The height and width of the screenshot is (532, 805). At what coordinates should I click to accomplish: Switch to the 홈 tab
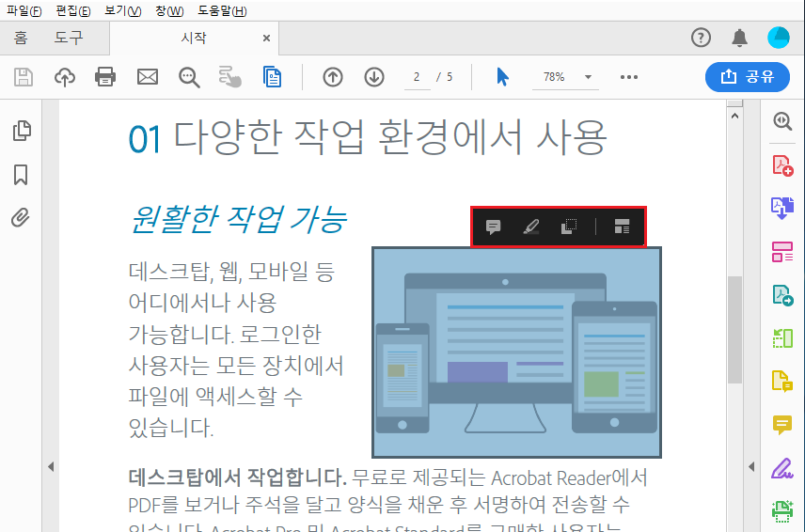21,38
